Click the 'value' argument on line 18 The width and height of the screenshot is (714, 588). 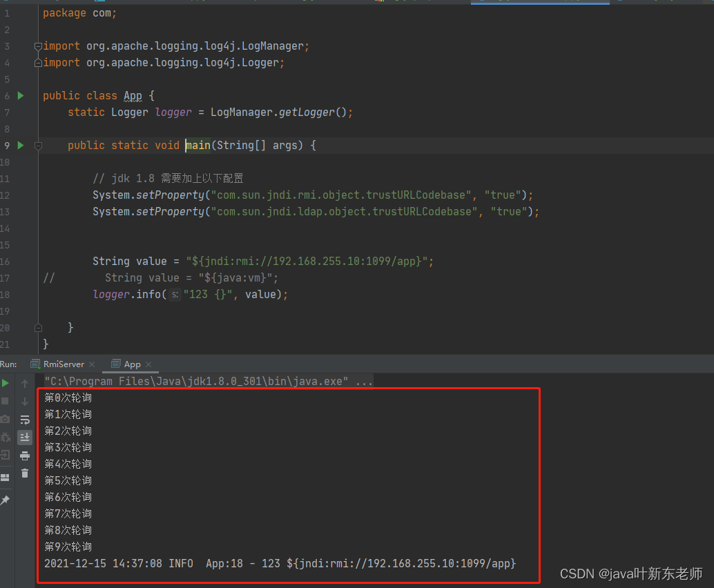click(x=260, y=295)
